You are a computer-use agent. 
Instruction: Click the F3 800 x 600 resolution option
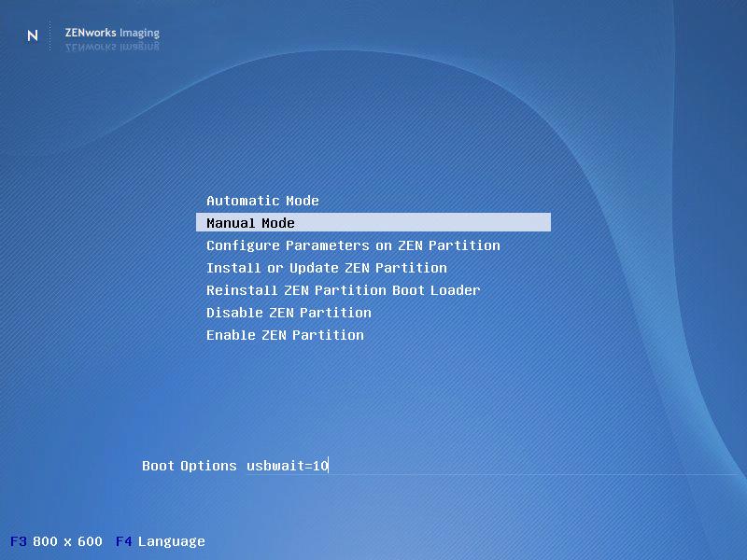click(x=56, y=541)
